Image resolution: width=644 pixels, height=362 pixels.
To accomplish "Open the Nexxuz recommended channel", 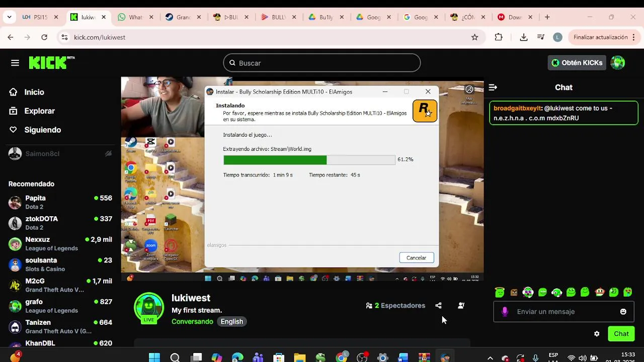I will 60,243.
